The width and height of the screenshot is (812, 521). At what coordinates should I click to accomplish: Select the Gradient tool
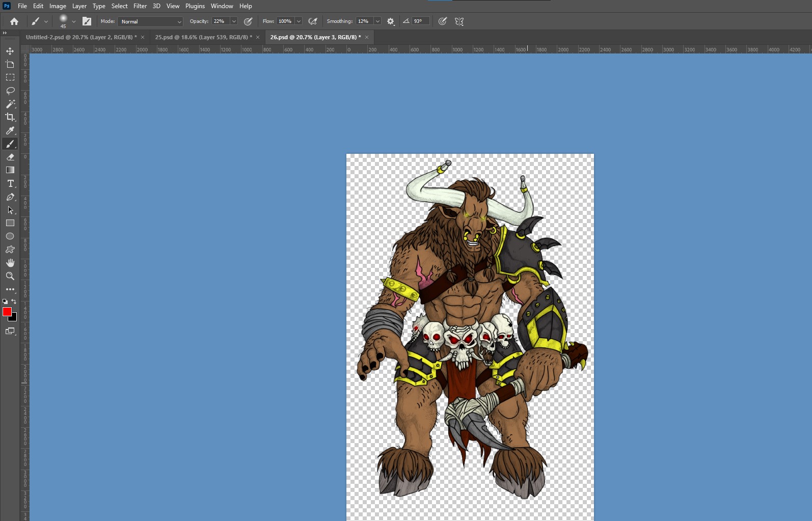(10, 170)
